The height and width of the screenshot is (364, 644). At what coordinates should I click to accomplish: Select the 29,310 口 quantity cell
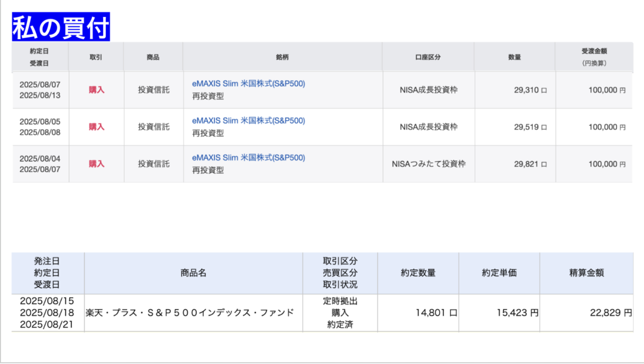click(x=530, y=90)
